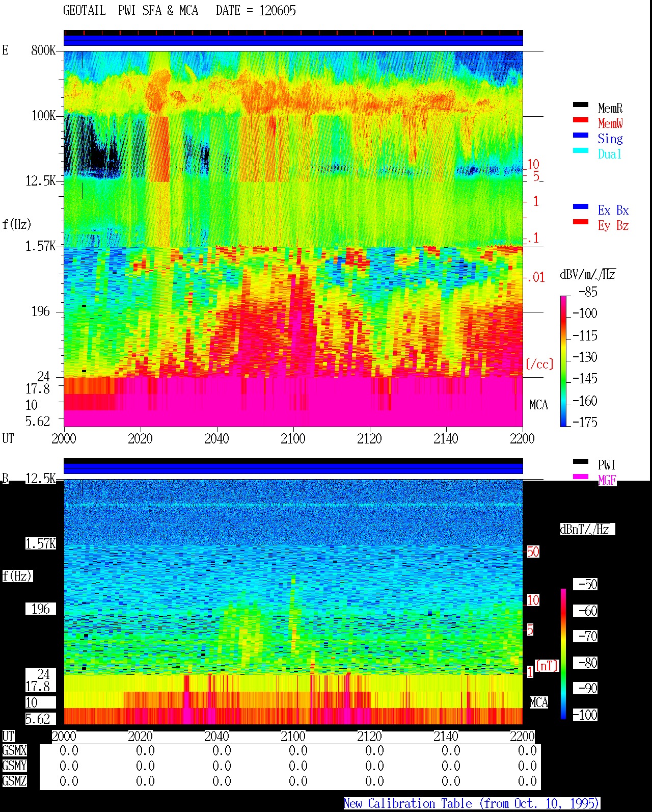Screen dimensions: 652x812
Task: Click the 2100 time label under the E panel
Action: coord(293,439)
